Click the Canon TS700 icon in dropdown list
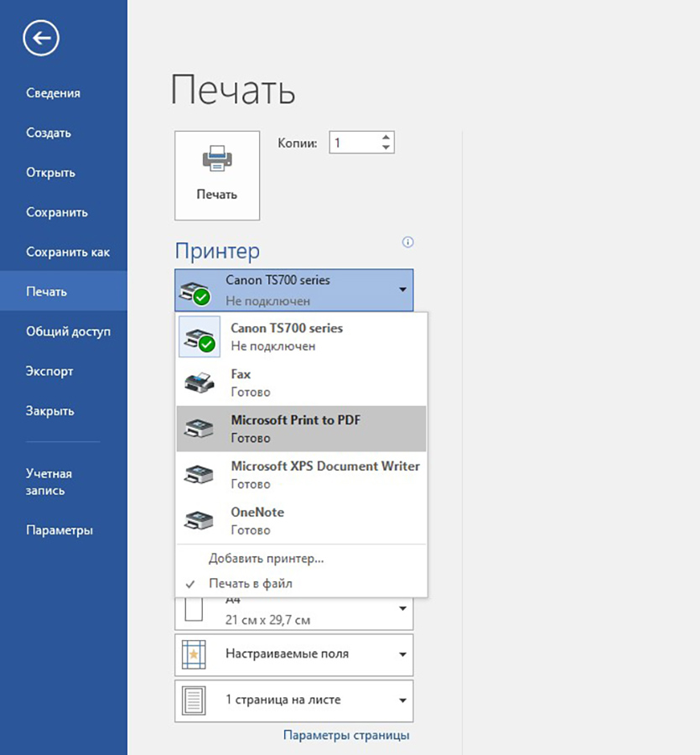The image size is (700, 755). [x=200, y=336]
